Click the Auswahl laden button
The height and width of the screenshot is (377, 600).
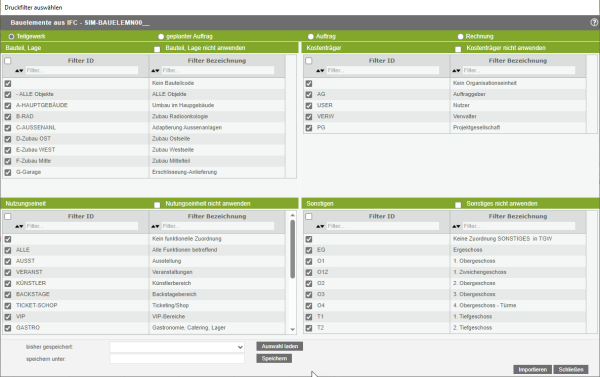(280, 346)
